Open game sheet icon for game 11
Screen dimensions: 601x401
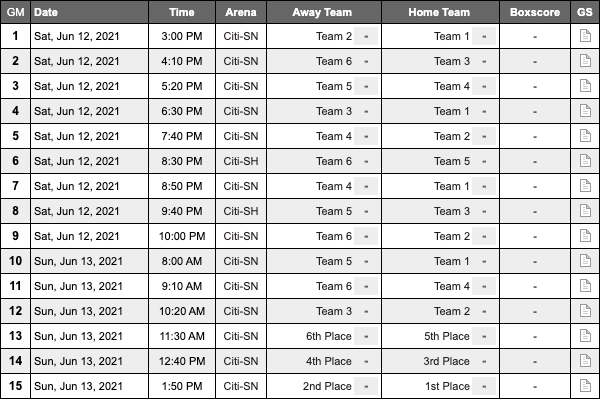(x=585, y=286)
